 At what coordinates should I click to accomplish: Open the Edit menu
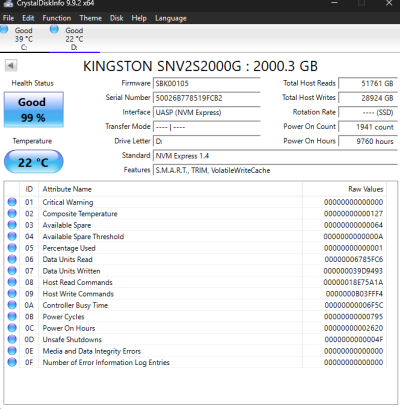(28, 18)
